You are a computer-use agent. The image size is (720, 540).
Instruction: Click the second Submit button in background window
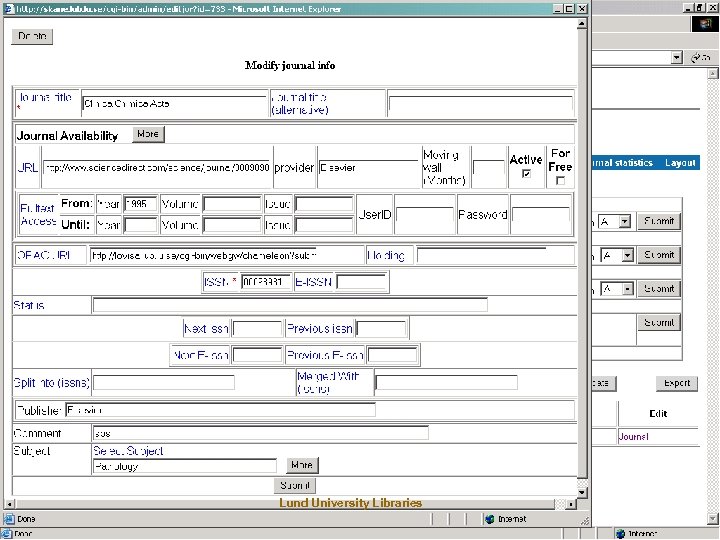click(659, 255)
